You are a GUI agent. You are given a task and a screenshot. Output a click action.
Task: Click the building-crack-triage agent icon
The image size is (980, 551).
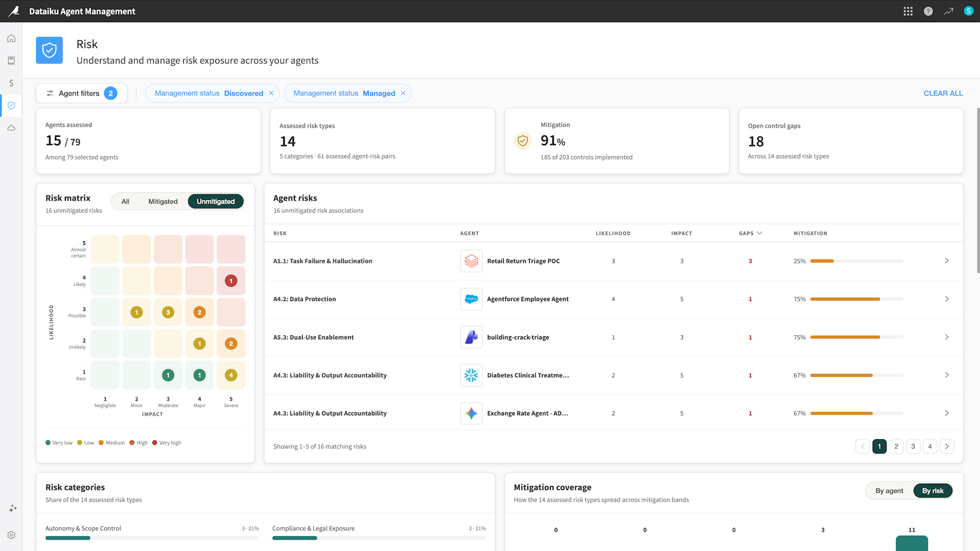pyautogui.click(x=471, y=337)
